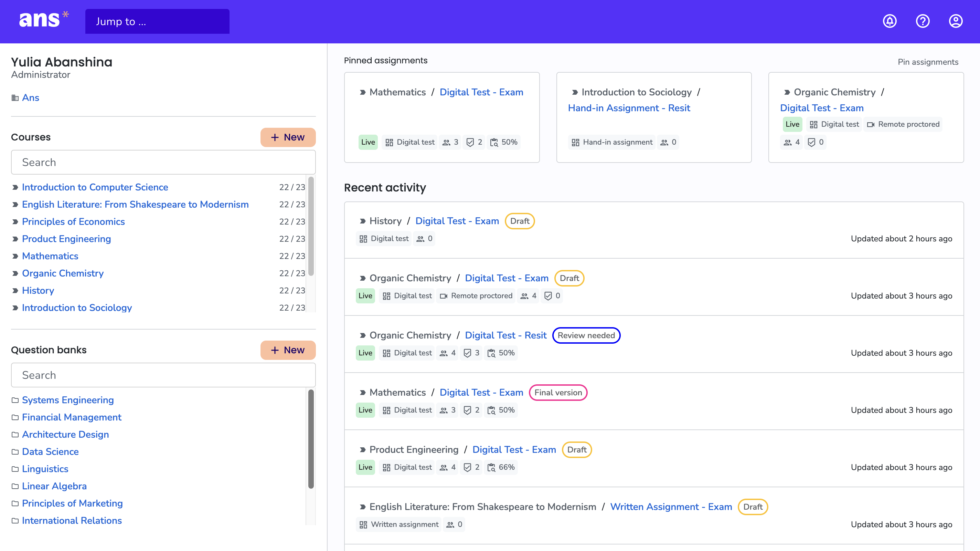Click the Question banks search field

(x=163, y=375)
